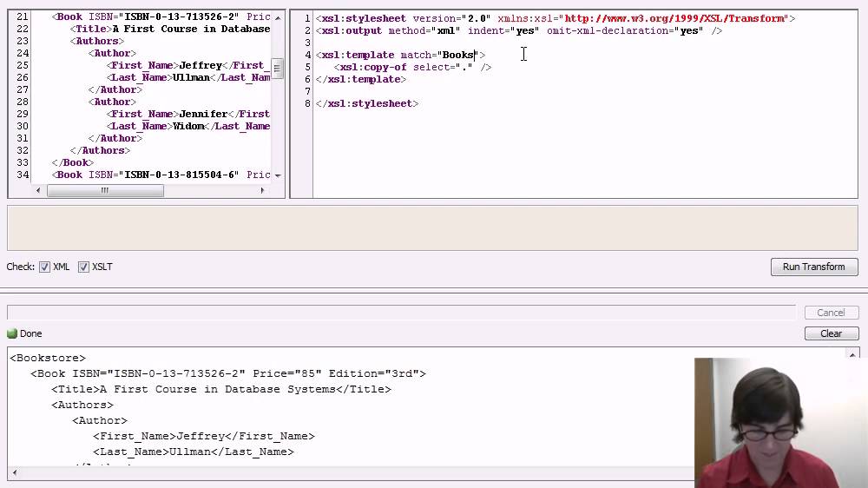The width and height of the screenshot is (868, 488).
Task: Click the XML pane horizontal scroll left arrow
Action: coord(37,190)
